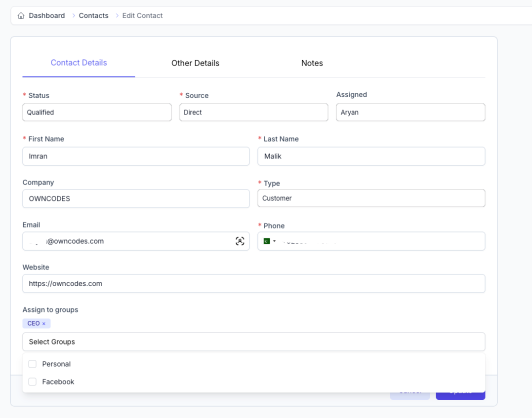The width and height of the screenshot is (532, 418).
Task: Open the Source dropdown showing Direct
Action: click(253, 112)
